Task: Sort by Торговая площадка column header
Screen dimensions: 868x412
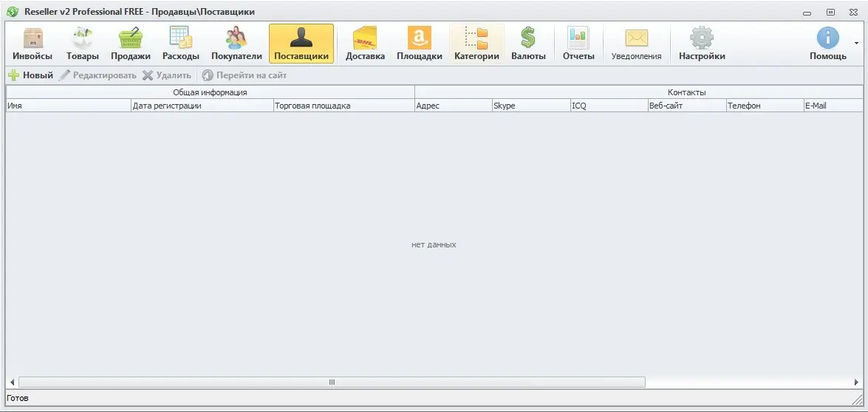Action: point(344,106)
